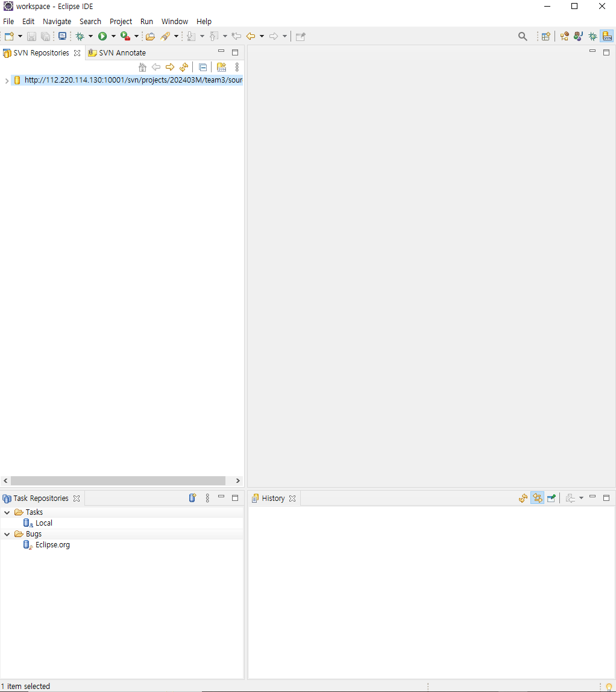
Task: Open the File menu
Action: point(8,21)
